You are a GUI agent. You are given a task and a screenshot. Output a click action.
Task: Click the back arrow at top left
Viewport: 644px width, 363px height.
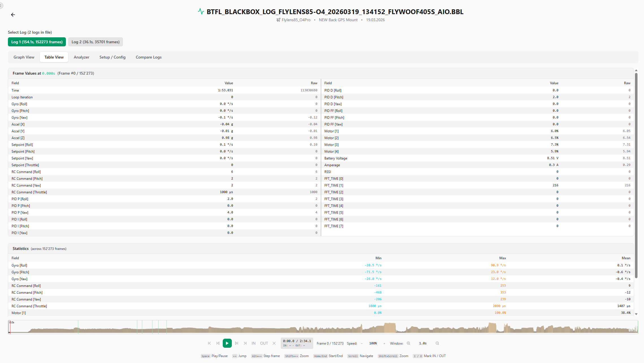tap(13, 14)
